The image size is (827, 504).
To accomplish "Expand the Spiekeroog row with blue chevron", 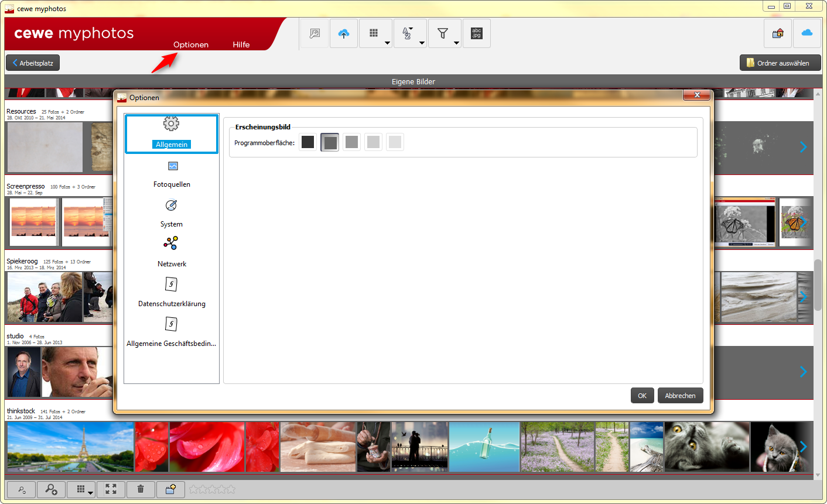I will tap(803, 297).
